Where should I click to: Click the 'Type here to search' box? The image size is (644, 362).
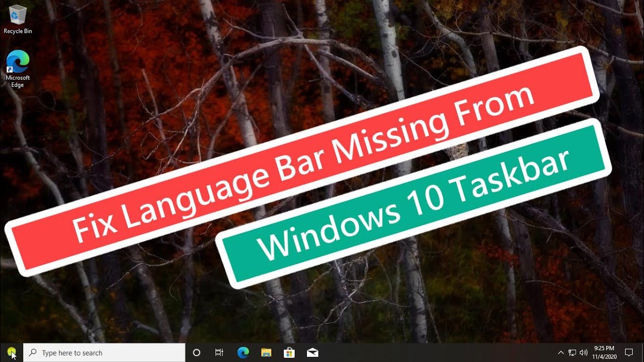click(104, 353)
